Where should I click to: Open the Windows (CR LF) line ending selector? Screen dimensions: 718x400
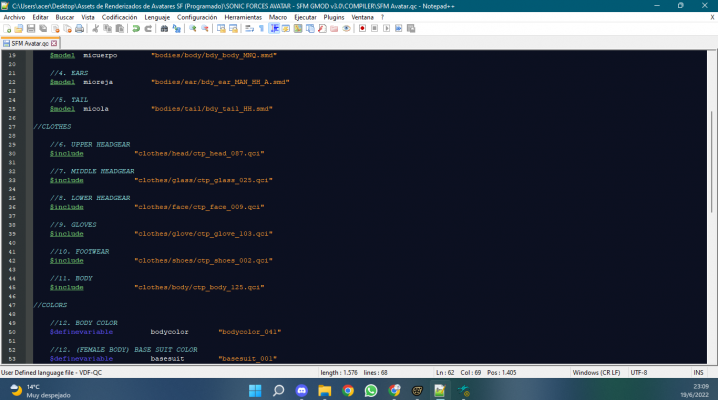click(x=592, y=372)
